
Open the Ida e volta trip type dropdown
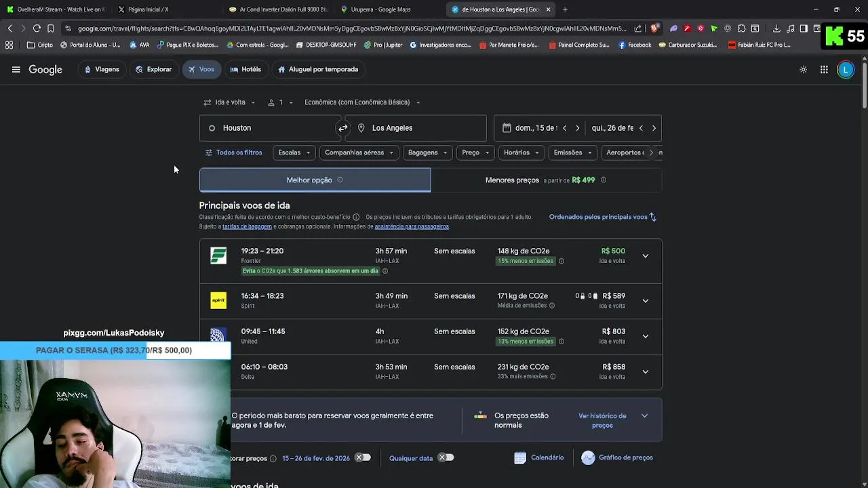pyautogui.click(x=230, y=102)
